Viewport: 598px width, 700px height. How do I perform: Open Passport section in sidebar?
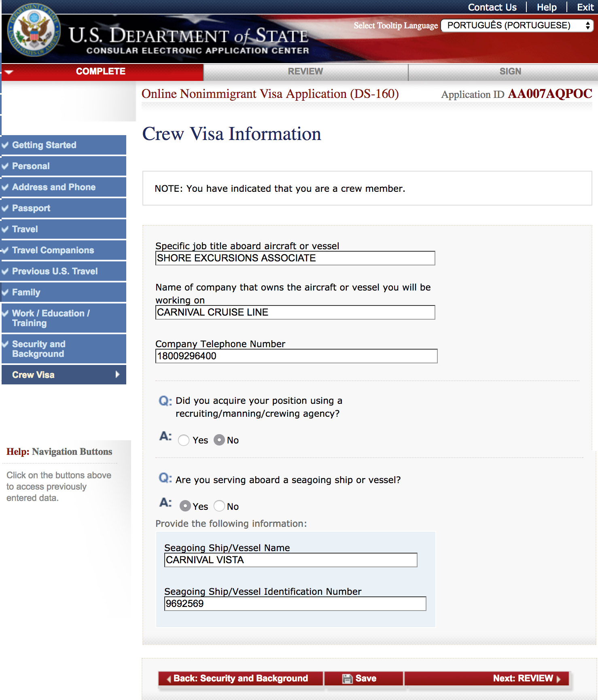[64, 208]
